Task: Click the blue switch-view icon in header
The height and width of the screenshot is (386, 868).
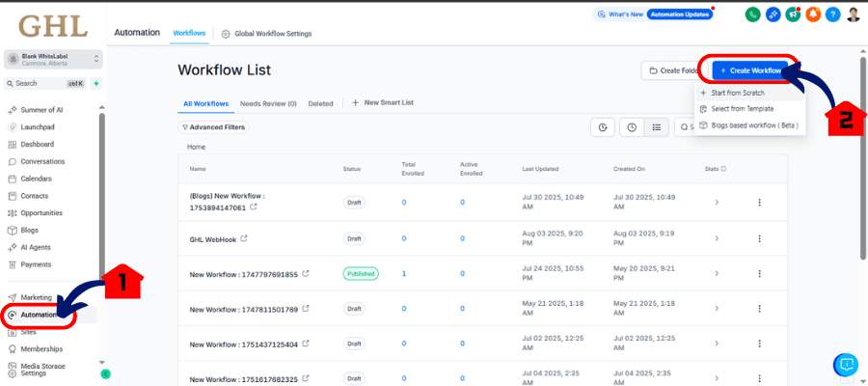Action: (773, 14)
